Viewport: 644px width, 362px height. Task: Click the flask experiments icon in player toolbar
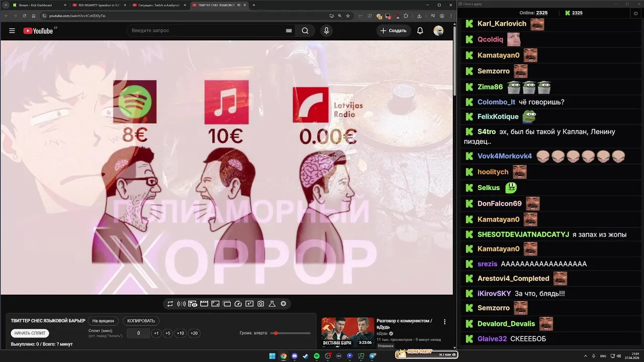[x=272, y=304]
